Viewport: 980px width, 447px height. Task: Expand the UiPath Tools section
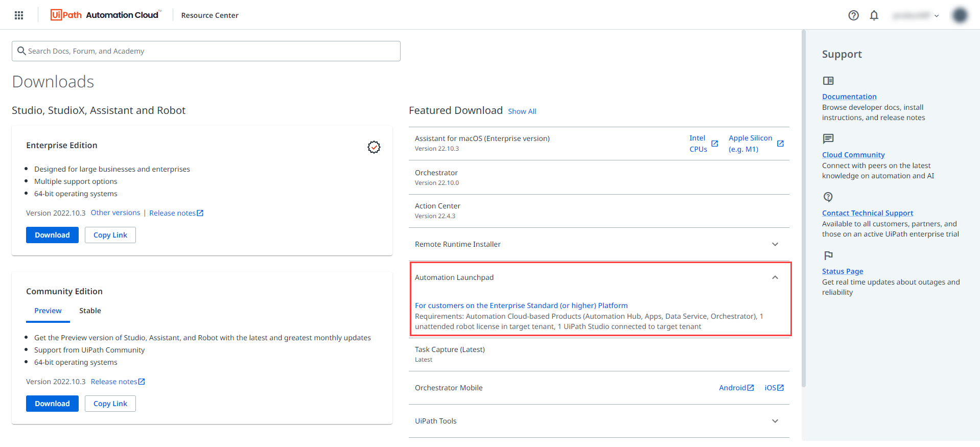click(775, 421)
